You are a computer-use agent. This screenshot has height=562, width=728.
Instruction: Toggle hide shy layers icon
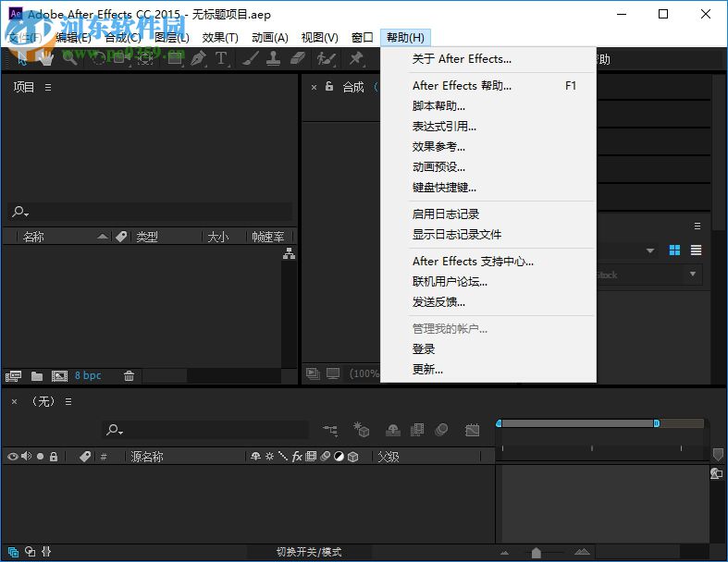click(392, 430)
